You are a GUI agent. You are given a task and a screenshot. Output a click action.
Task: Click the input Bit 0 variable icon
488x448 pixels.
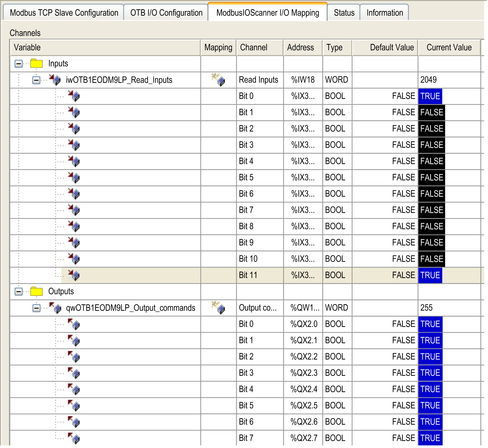pos(75,96)
